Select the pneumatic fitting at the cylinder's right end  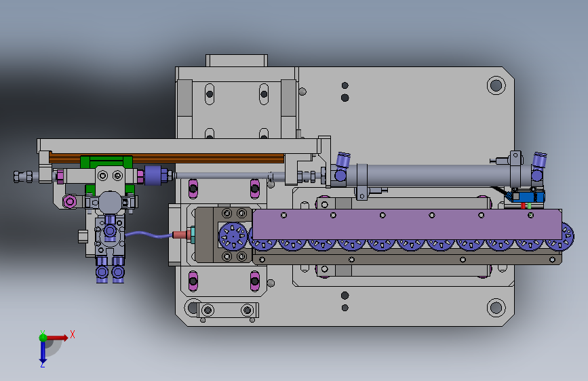pos(538,167)
